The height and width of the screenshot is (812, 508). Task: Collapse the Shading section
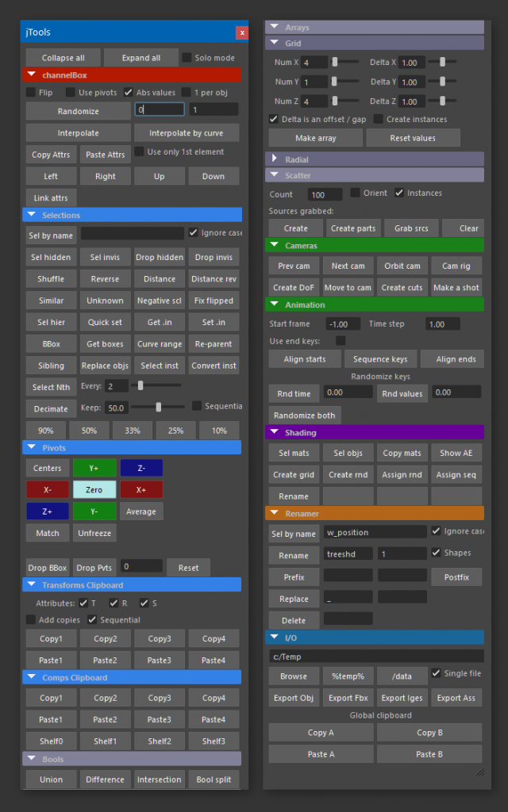[275, 432]
